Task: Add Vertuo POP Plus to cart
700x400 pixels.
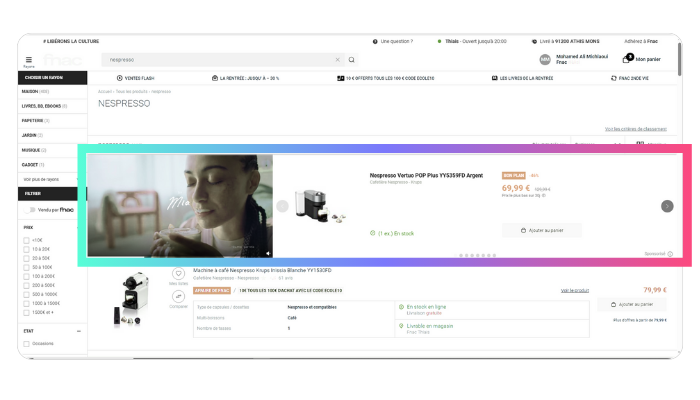Action: [x=542, y=230]
